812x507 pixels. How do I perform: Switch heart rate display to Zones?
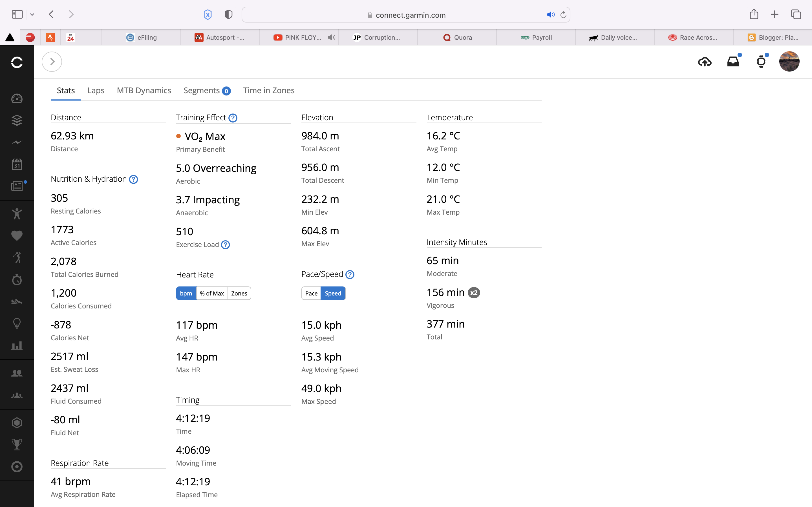[x=239, y=293]
